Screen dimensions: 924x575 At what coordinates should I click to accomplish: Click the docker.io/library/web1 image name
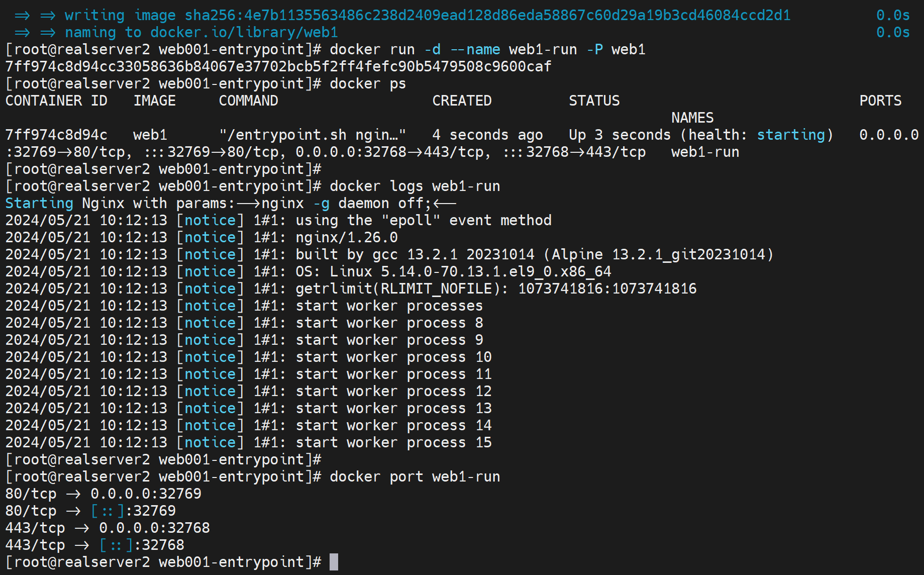tap(244, 32)
